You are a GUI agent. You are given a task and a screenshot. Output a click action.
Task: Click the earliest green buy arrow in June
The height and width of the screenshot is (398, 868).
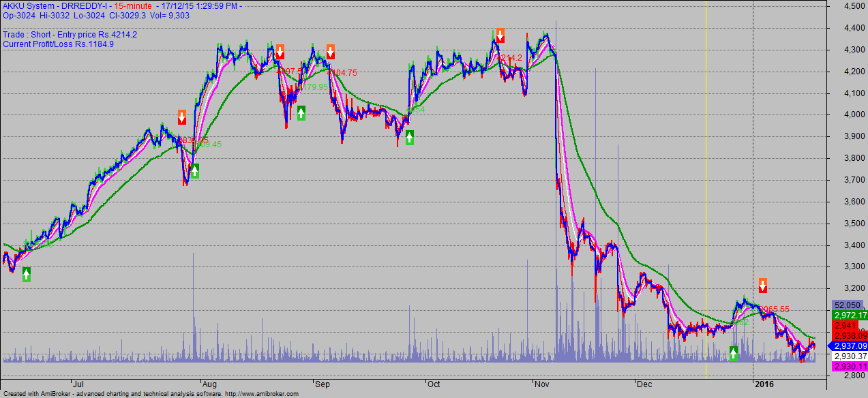click(27, 274)
